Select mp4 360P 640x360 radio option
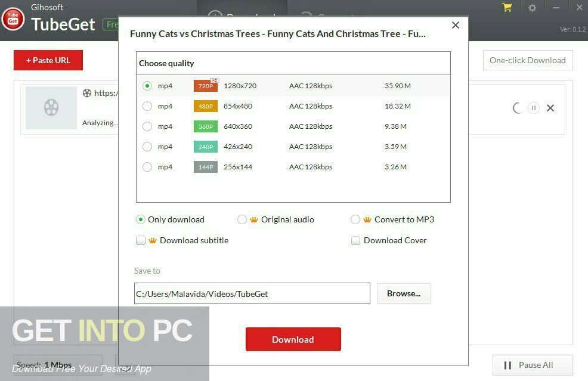Image resolution: width=588 pixels, height=381 pixels. click(147, 126)
